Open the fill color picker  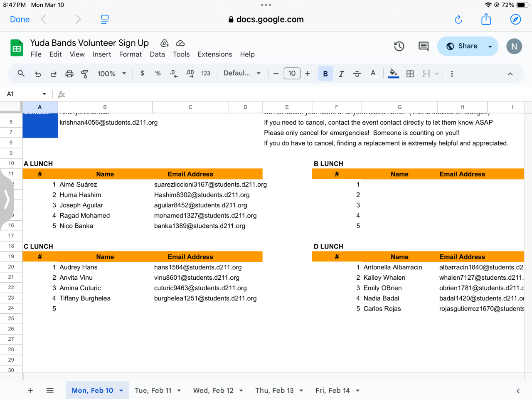click(393, 74)
